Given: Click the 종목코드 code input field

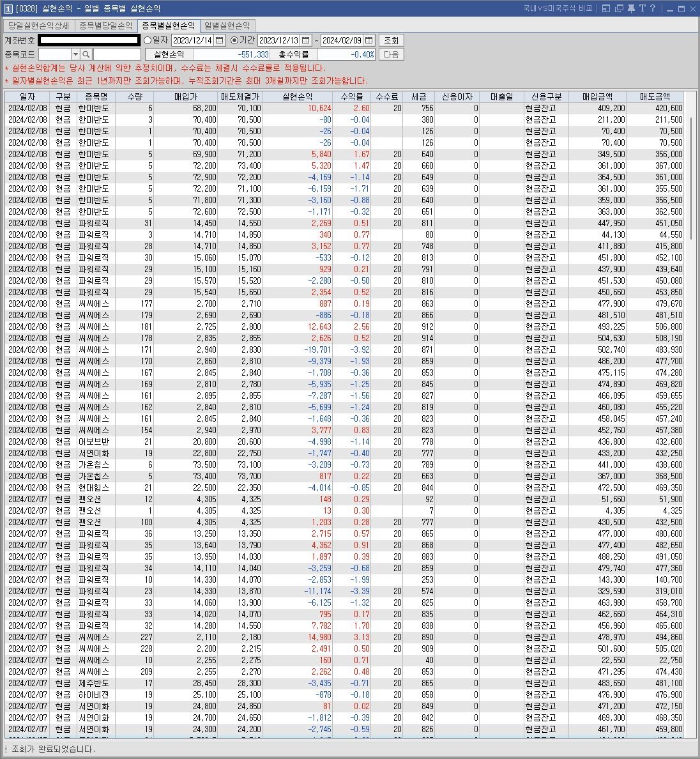Looking at the screenshot, I should (55, 55).
